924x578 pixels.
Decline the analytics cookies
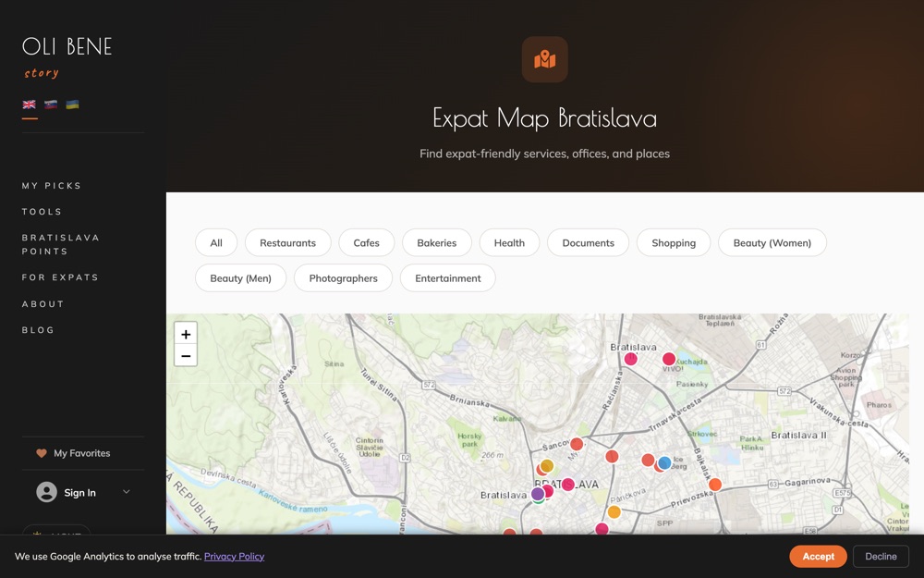coord(881,556)
